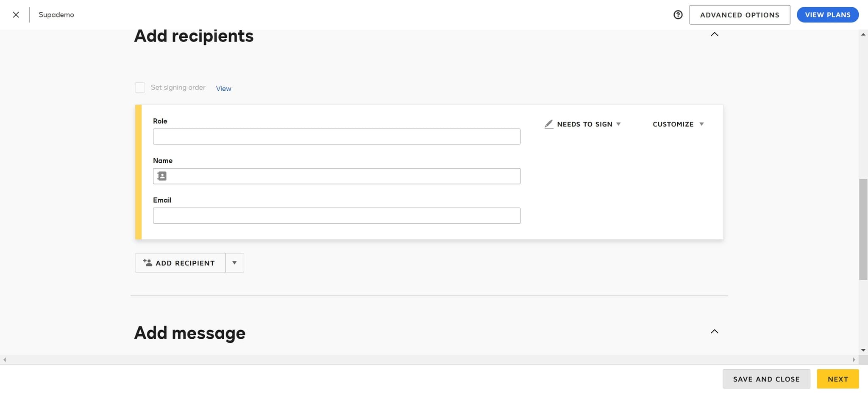Image resolution: width=868 pixels, height=393 pixels.
Task: Click the View Plans button
Action: click(827, 15)
